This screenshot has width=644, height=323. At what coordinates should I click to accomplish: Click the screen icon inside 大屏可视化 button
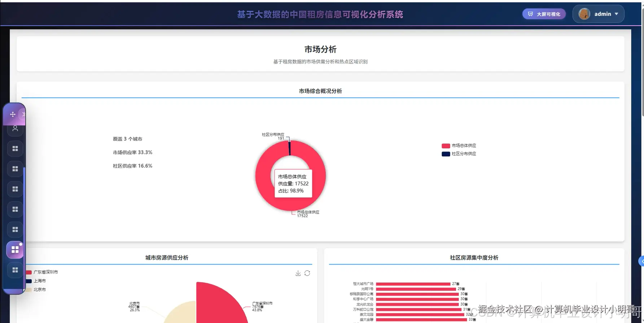530,14
